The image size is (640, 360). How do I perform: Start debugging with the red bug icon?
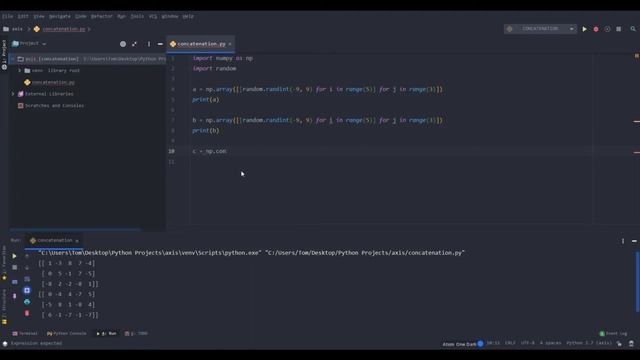click(x=596, y=29)
